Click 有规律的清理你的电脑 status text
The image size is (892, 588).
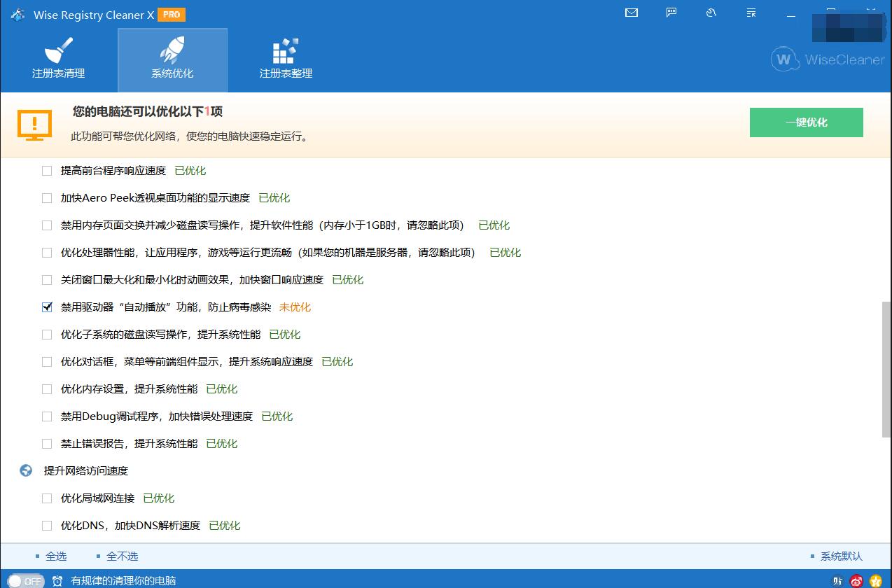[x=123, y=580]
